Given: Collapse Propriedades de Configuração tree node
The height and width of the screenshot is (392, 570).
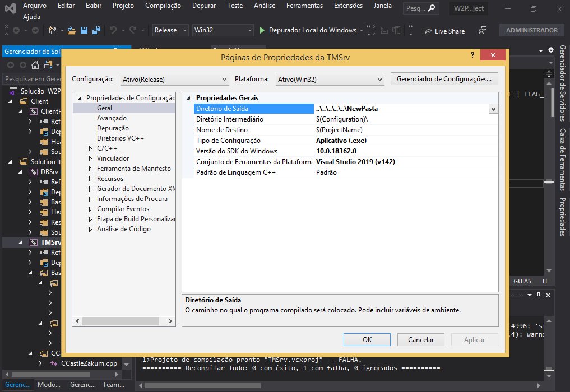Looking at the screenshot, I should 79,98.
